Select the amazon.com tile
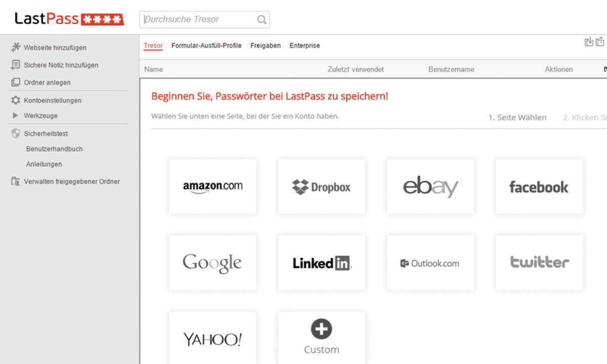This screenshot has width=607, height=364. 212,187
